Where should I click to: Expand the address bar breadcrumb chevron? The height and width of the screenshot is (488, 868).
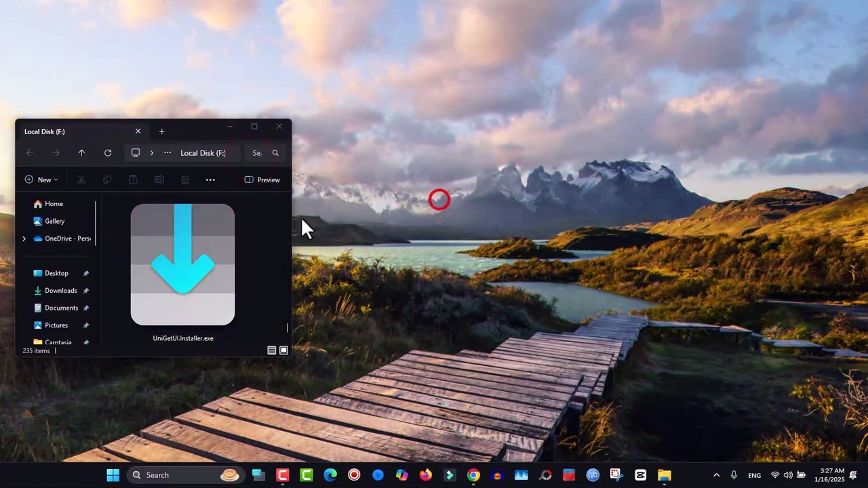[151, 153]
